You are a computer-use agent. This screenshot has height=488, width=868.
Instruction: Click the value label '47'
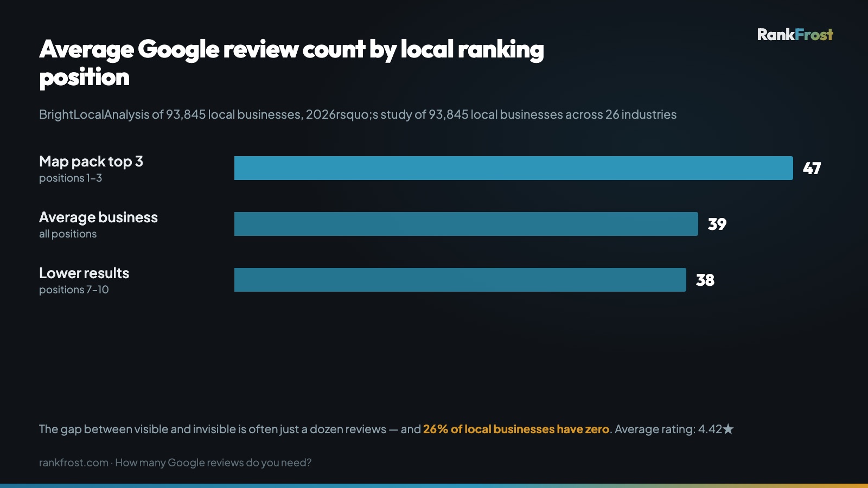tap(812, 168)
